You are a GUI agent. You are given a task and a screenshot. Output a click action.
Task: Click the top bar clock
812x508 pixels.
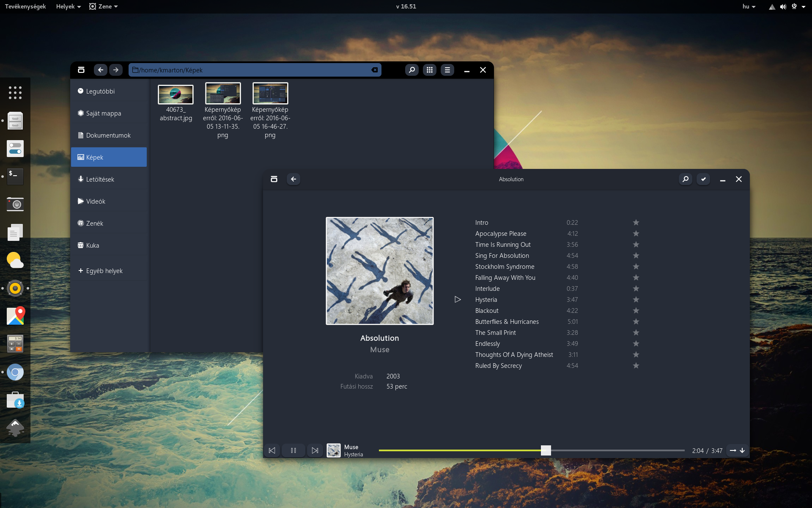pos(406,6)
